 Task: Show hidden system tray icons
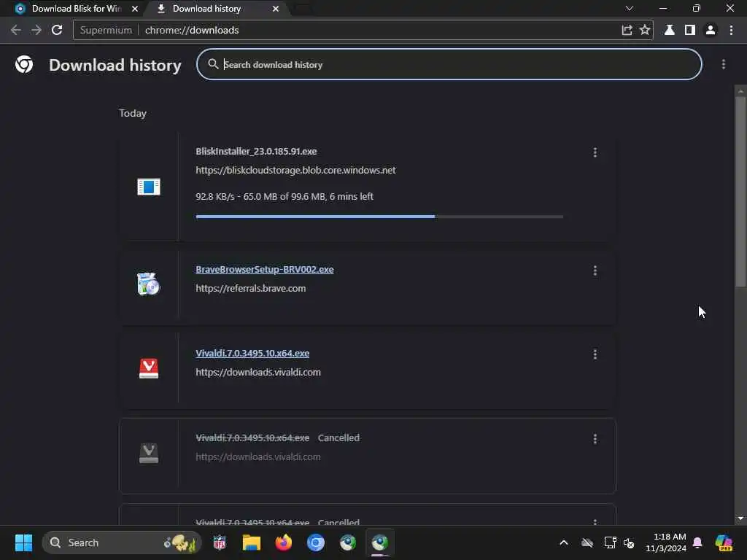click(564, 542)
